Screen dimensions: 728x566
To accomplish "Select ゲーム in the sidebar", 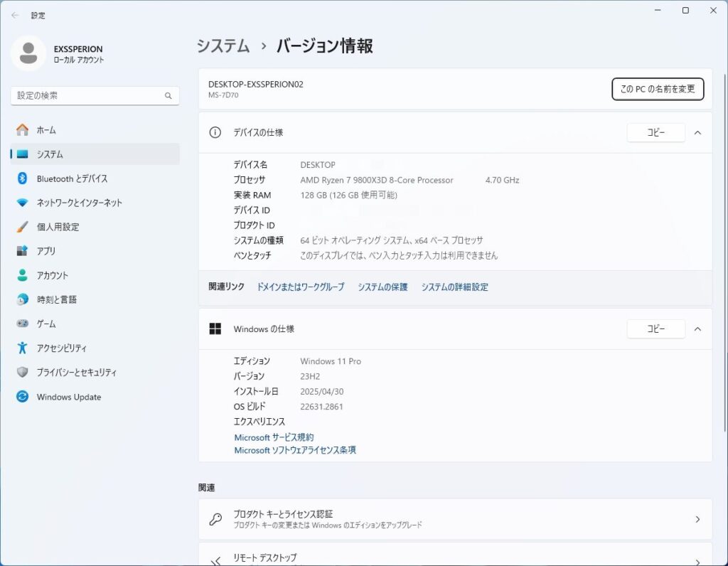I will (95, 324).
